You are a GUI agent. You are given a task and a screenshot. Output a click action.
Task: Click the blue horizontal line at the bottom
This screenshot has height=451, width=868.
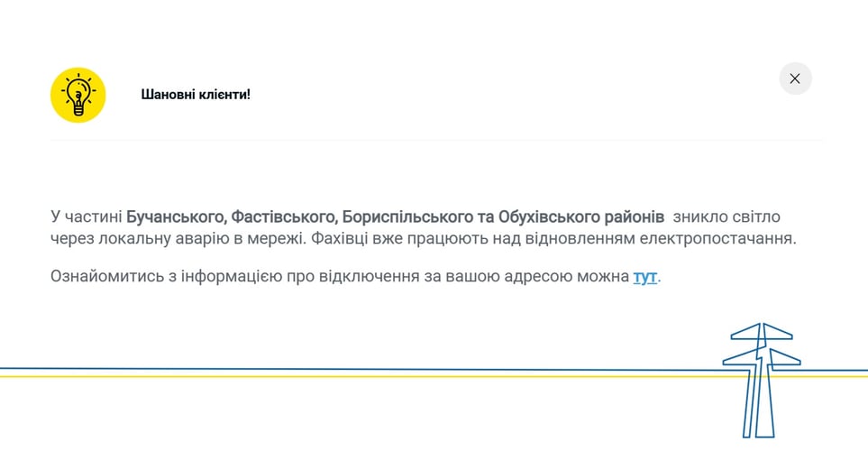[361, 369]
